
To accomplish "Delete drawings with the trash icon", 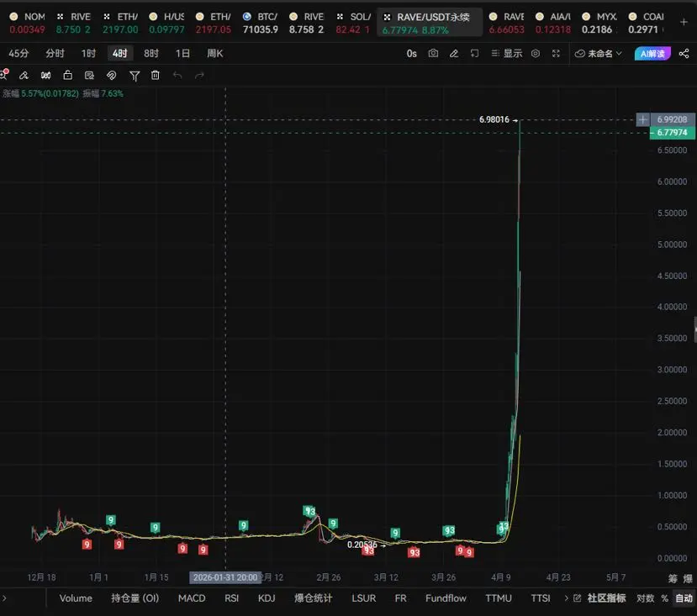I will 156,75.
